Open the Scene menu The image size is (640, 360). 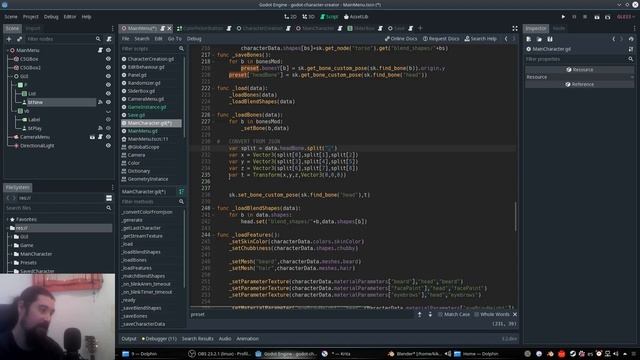pos(11,17)
